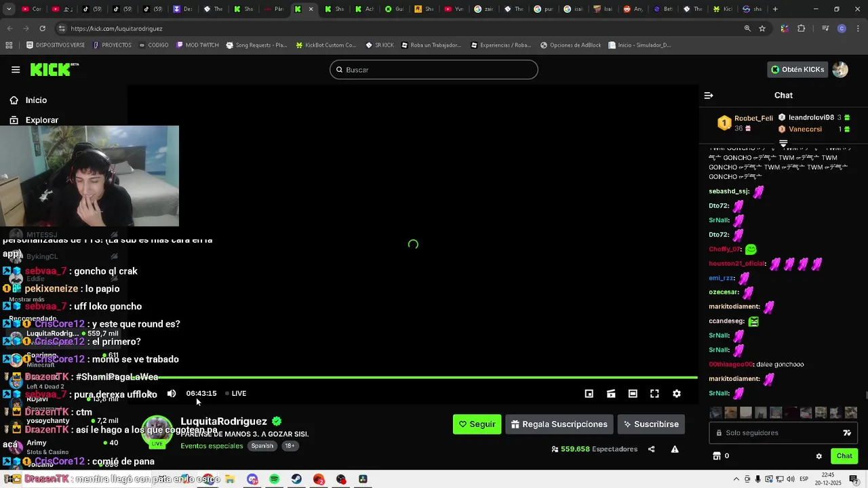Viewport: 868px width, 488px height.
Task: Enable picture-in-picture mini player
Action: pos(589,393)
